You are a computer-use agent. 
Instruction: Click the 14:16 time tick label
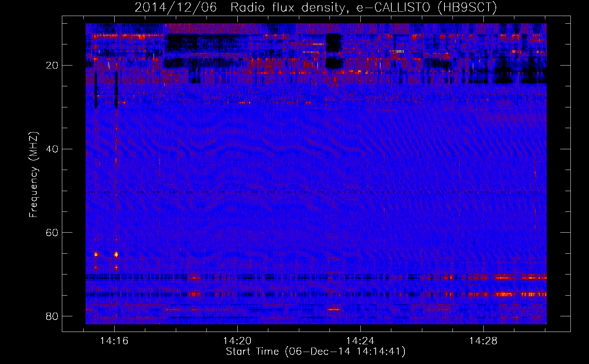[x=114, y=341]
